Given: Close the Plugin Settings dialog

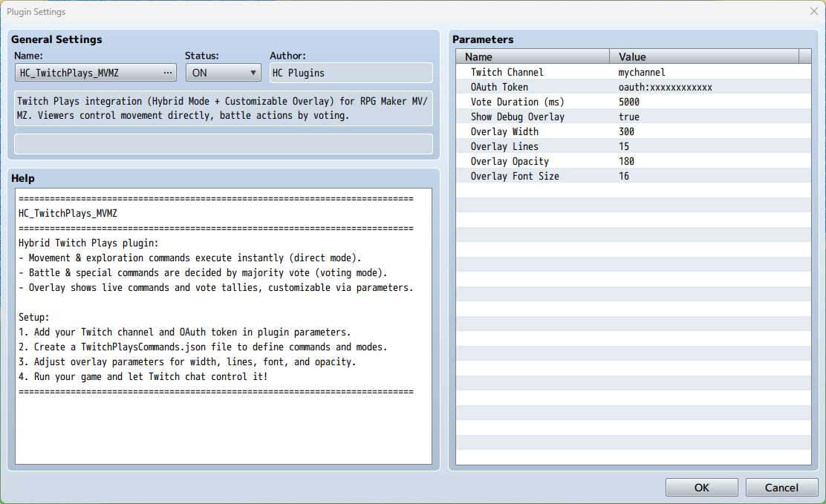Looking at the screenshot, I should tap(814, 11).
